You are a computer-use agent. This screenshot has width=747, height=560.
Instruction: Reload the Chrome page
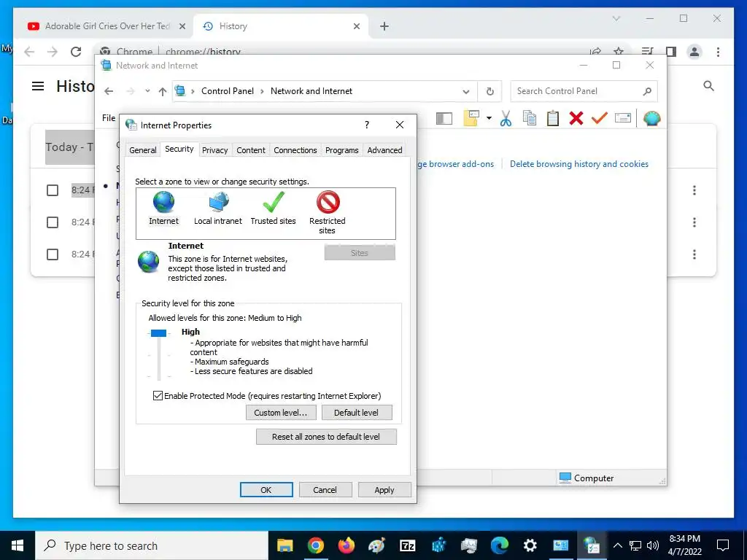76,52
